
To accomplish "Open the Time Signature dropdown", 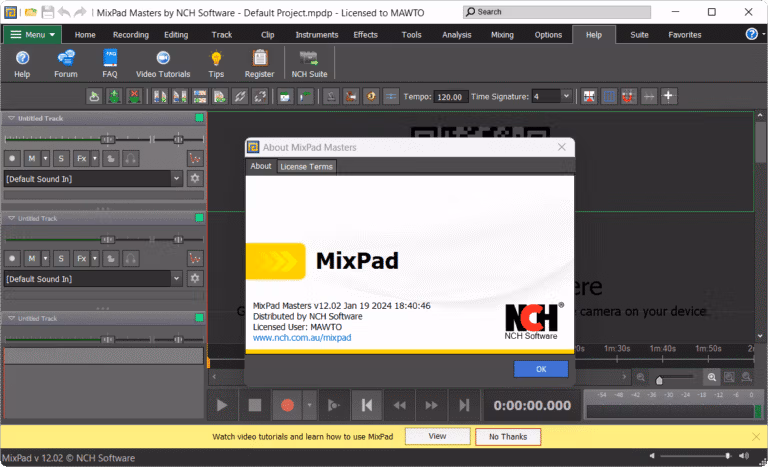I will click(566, 96).
